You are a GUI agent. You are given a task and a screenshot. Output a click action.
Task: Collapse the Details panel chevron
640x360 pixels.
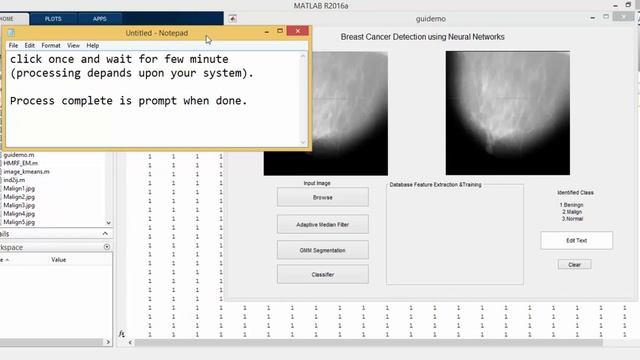(105, 233)
